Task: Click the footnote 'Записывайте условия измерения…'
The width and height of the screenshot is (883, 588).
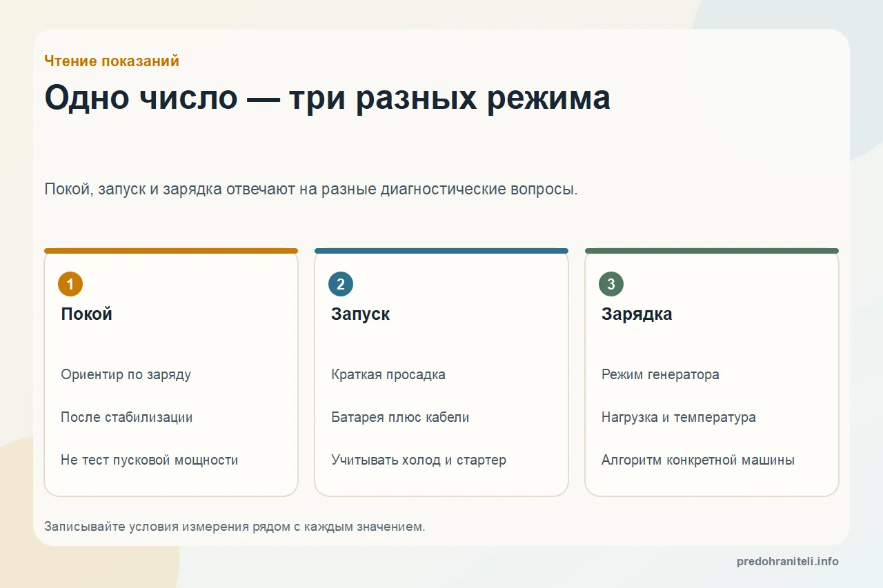Action: 235,527
